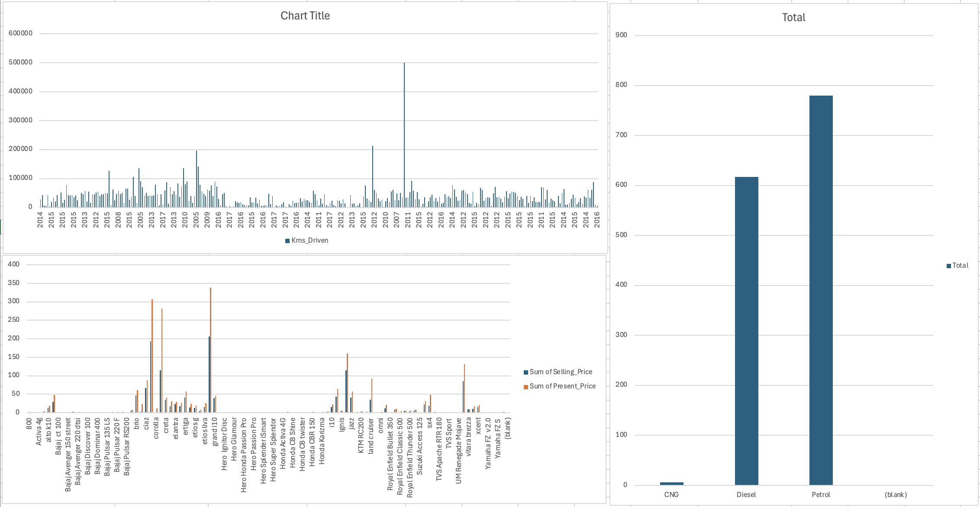Image resolution: width=980 pixels, height=507 pixels.
Task: Click the 900 label on Total chart axis
Action: (621, 35)
